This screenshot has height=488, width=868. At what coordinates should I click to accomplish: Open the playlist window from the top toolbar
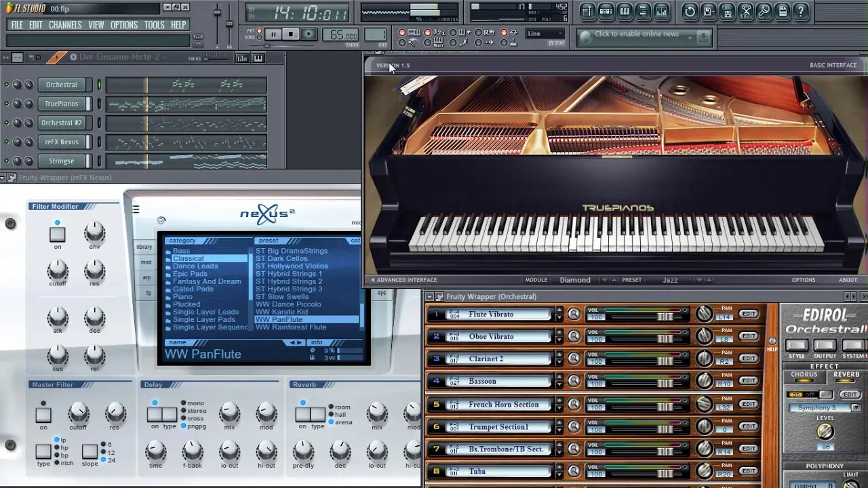point(587,11)
